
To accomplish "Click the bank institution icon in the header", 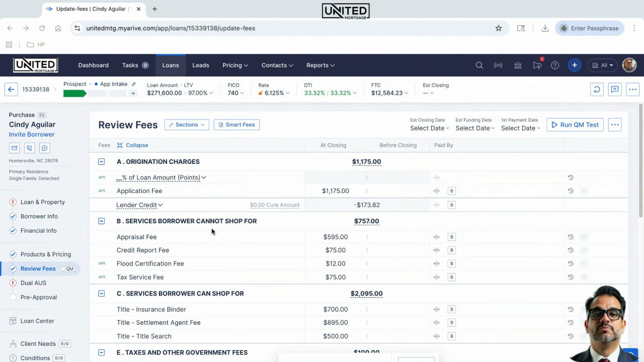I will pyautogui.click(x=518, y=65).
